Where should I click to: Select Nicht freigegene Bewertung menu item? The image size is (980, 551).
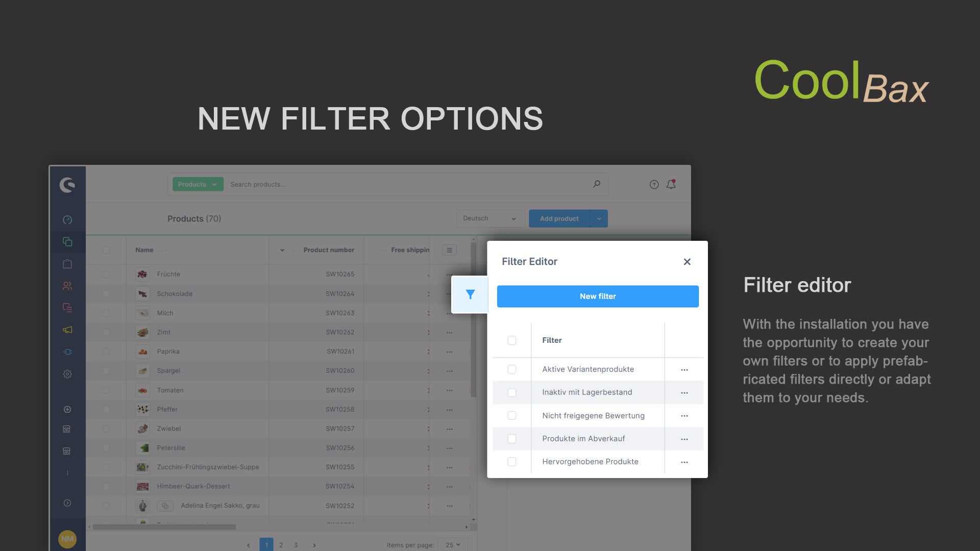593,414
